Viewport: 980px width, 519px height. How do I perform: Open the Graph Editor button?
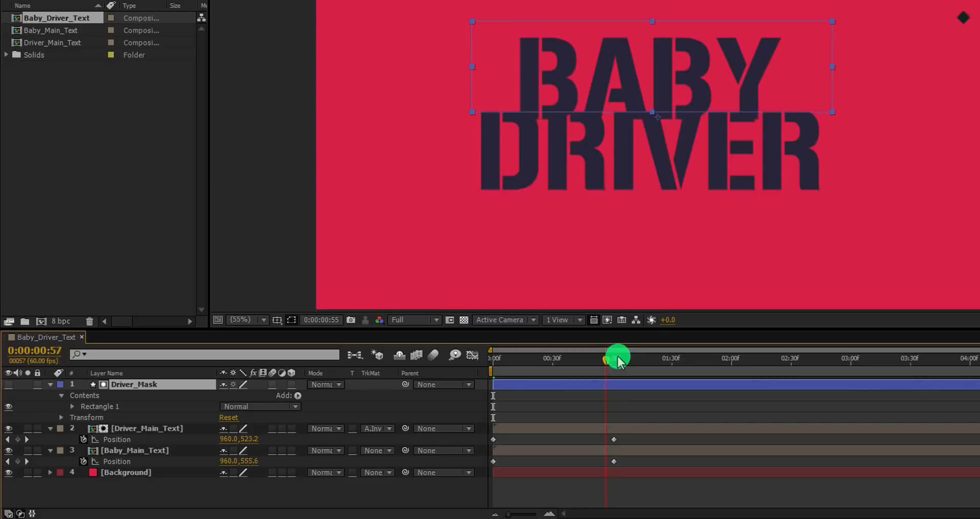coord(473,355)
